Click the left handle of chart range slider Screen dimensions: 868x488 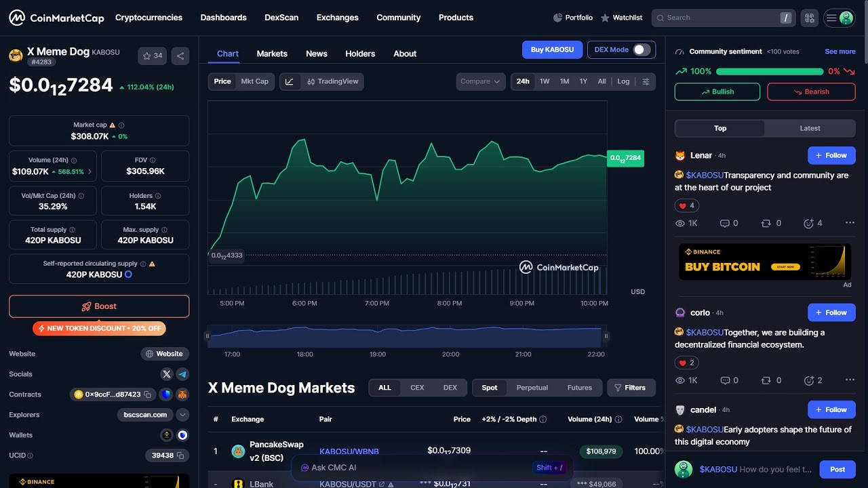click(x=208, y=335)
